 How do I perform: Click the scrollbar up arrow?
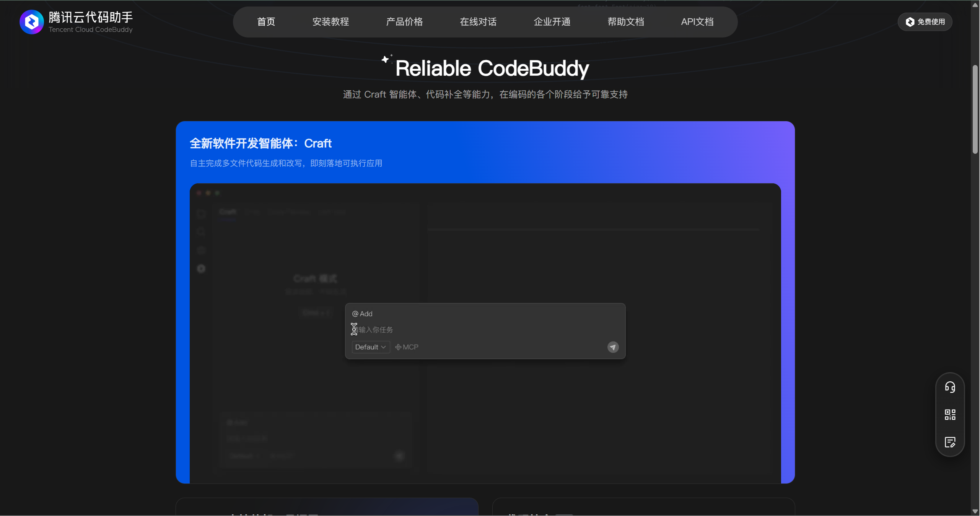click(975, 5)
